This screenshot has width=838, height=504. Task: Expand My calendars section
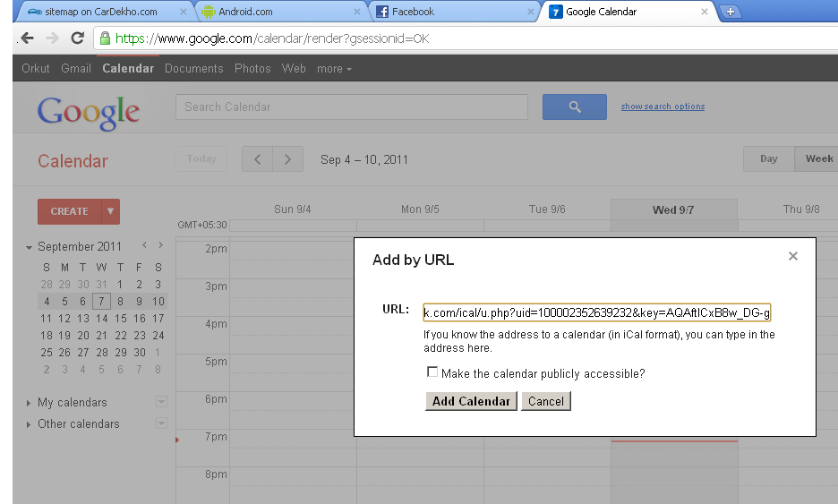(29, 403)
